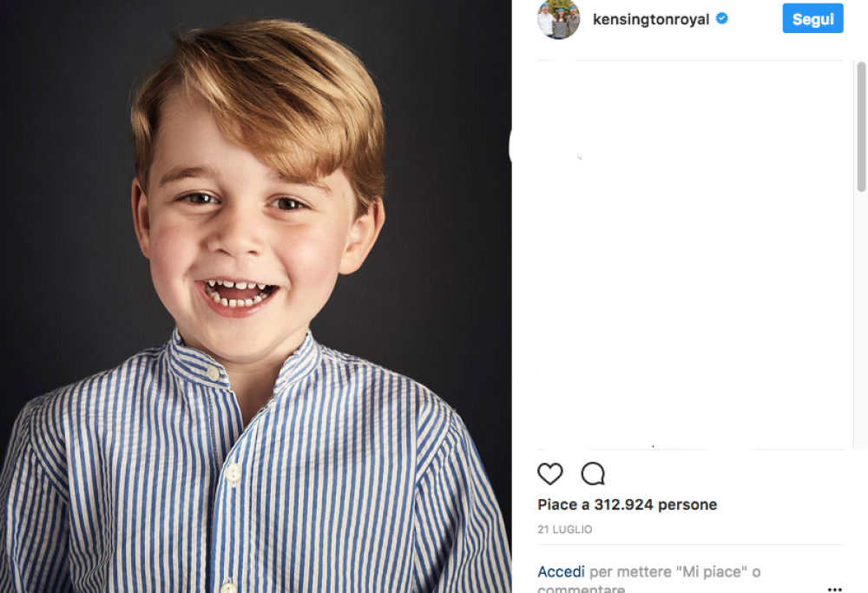Open the kensingtonroyal username link
This screenshot has height=593, width=868.
(x=650, y=19)
